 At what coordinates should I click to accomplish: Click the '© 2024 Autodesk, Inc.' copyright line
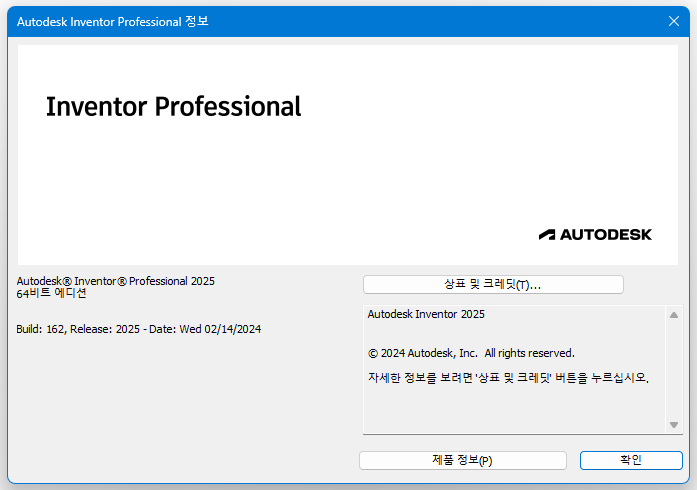tap(471, 353)
